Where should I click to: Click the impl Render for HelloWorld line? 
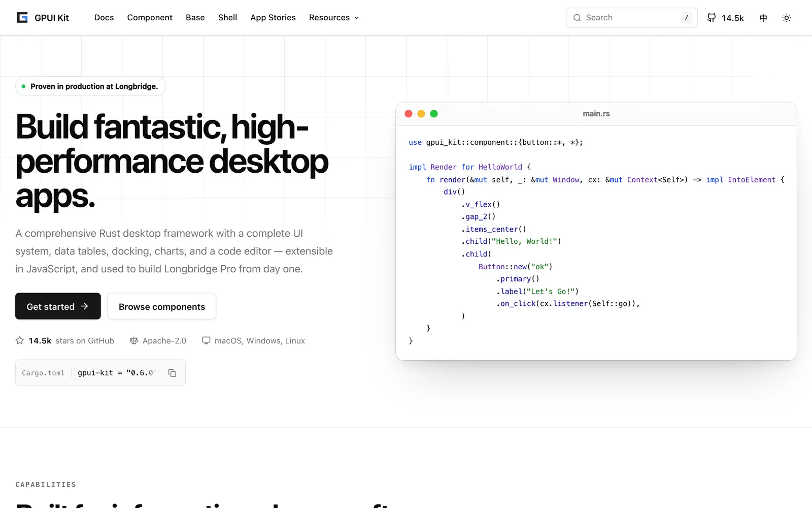pyautogui.click(x=470, y=167)
